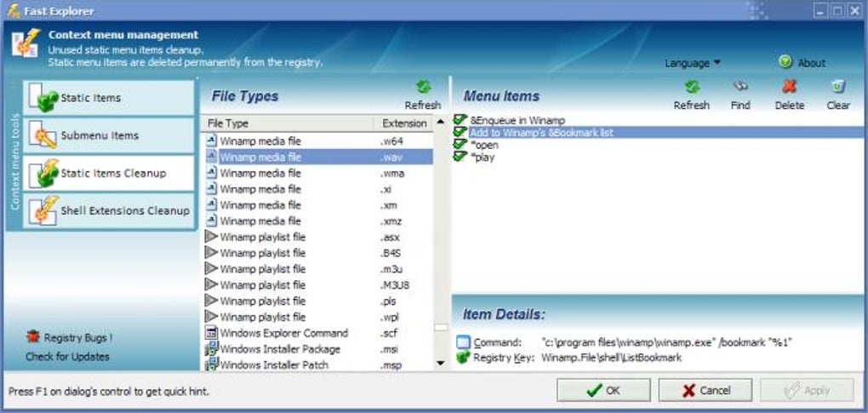Click the Static Items tool icon
The image size is (868, 413).
click(43, 98)
